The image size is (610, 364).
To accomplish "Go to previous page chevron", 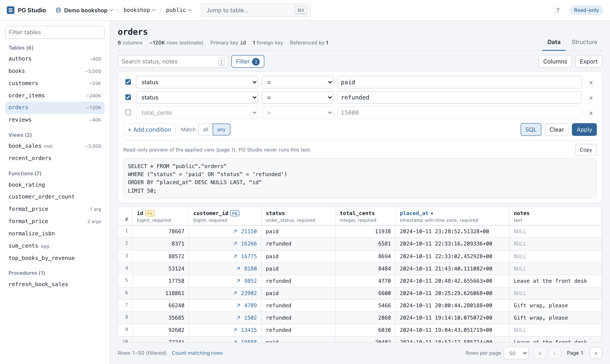I will [555, 353].
